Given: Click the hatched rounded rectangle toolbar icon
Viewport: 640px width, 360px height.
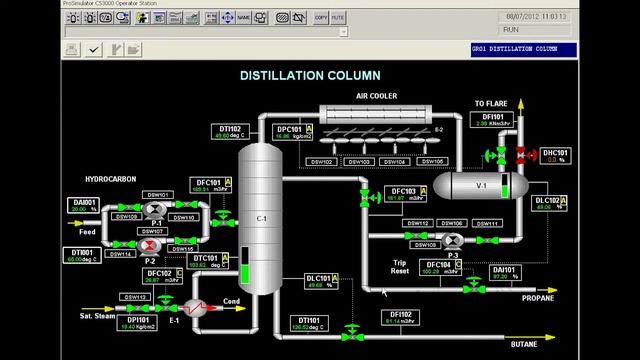Looking at the screenshot, I should click(x=282, y=18).
